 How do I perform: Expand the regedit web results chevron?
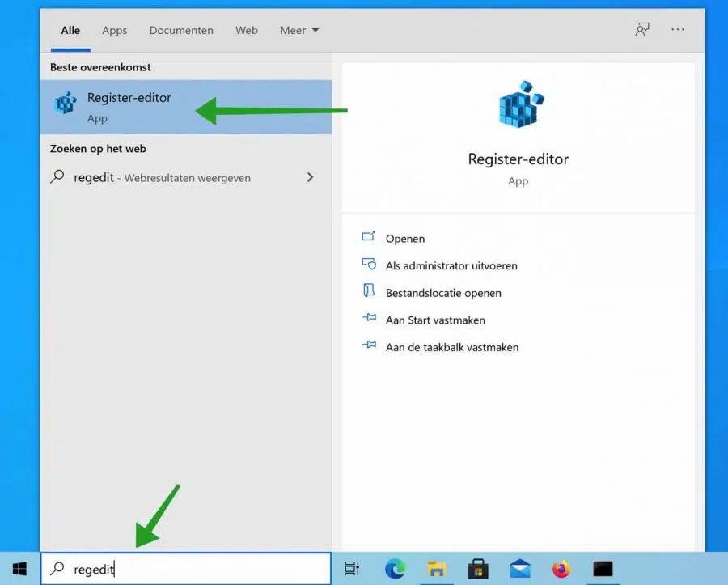click(x=310, y=177)
